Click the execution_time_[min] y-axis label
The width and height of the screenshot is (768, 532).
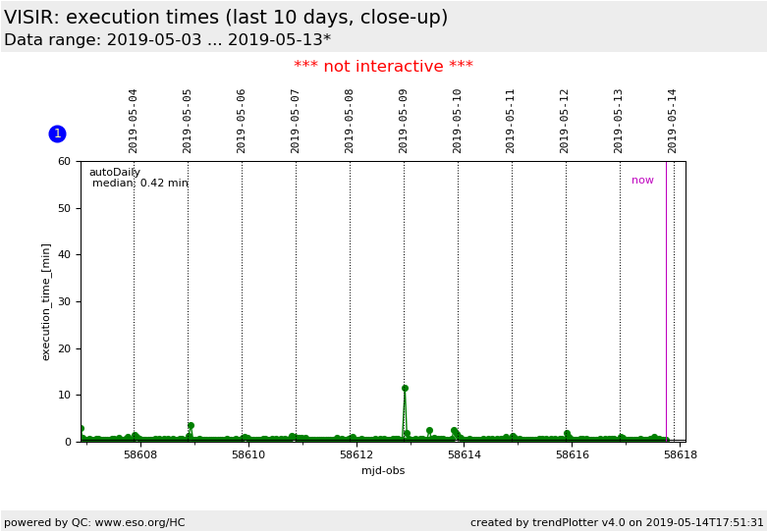click(46, 301)
